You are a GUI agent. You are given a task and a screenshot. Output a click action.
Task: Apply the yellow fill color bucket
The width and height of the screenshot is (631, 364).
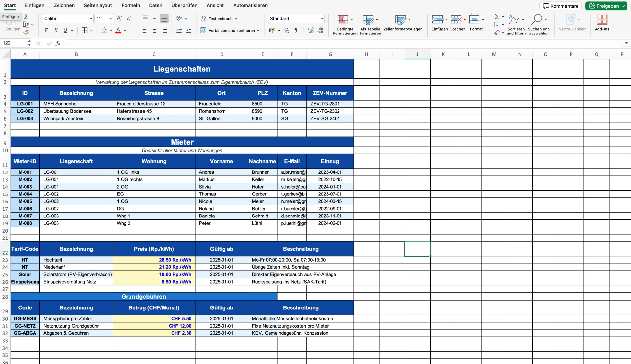point(104,30)
